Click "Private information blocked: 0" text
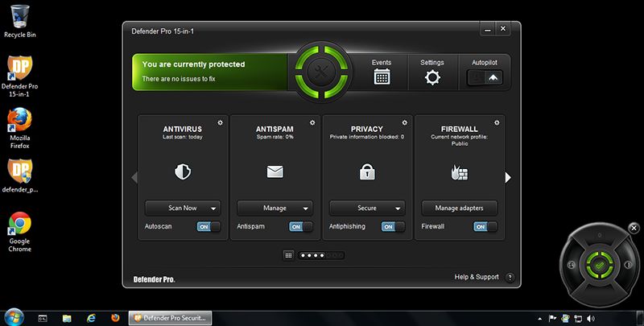 pyautogui.click(x=367, y=137)
